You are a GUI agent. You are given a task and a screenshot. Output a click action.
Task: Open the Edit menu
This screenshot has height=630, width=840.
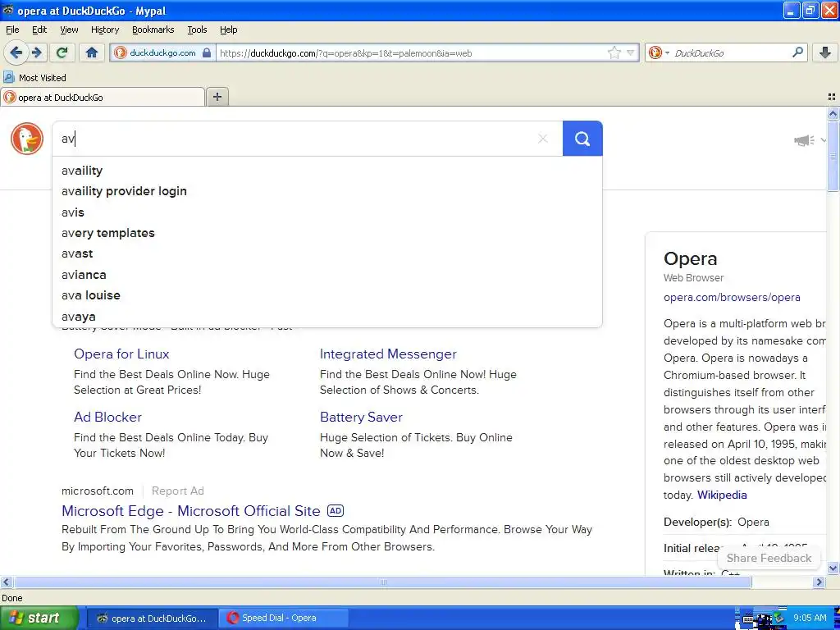[39, 30]
